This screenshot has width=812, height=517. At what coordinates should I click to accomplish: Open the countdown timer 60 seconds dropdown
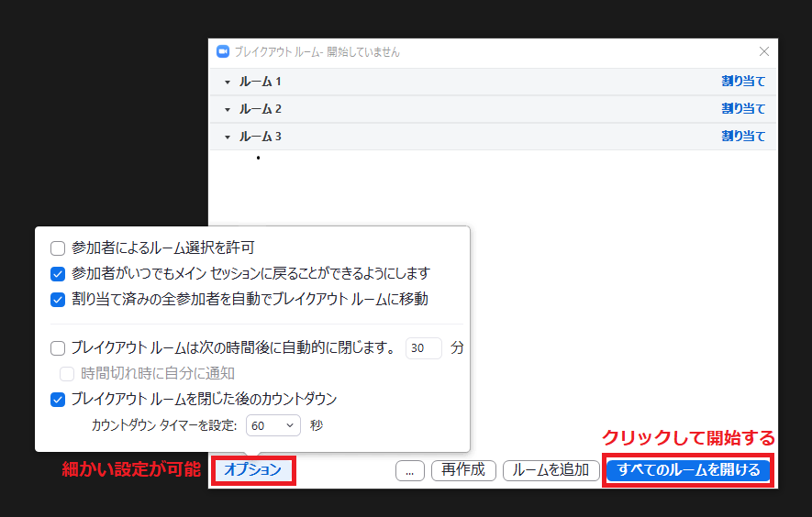tap(273, 425)
